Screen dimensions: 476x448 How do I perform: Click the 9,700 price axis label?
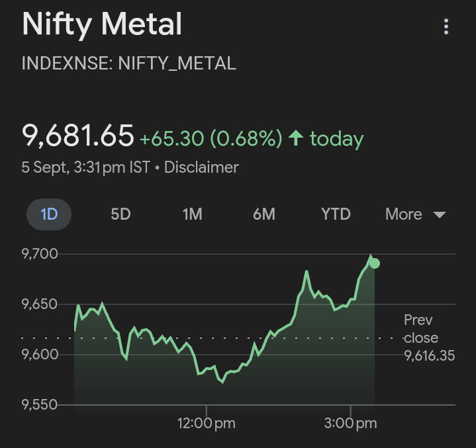tap(40, 254)
